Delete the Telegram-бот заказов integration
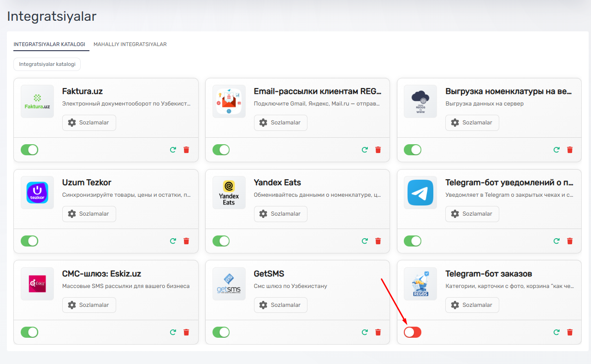Viewport: 591px width, 364px height. click(x=570, y=332)
